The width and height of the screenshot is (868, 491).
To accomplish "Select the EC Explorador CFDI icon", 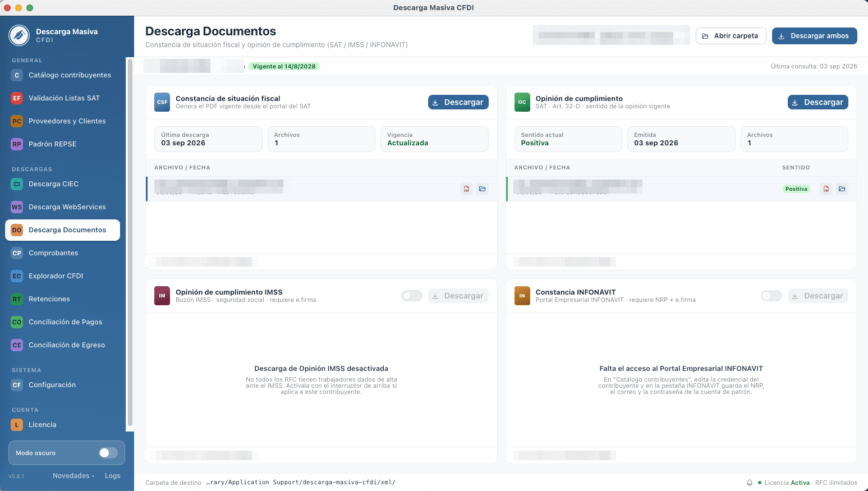I will [17, 276].
